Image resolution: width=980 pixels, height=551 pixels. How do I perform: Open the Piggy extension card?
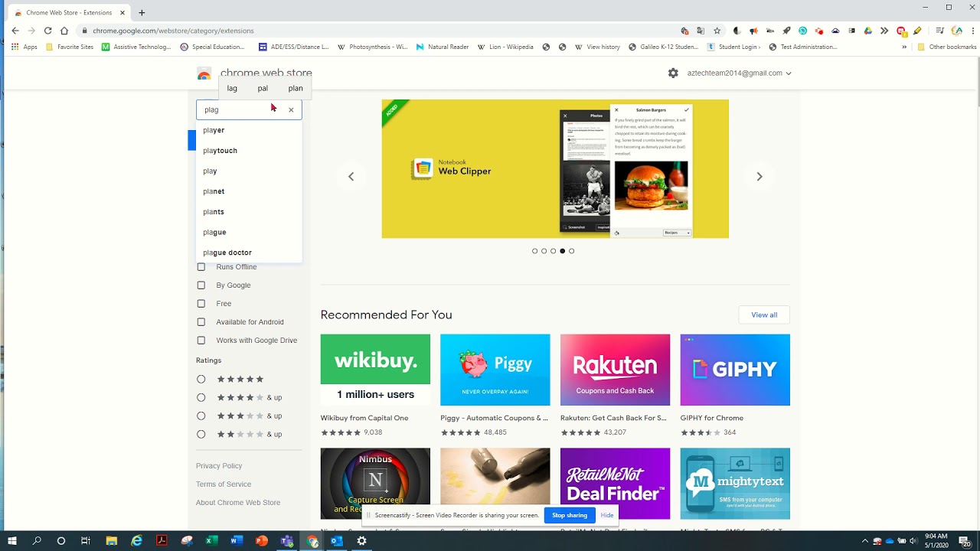coord(495,386)
